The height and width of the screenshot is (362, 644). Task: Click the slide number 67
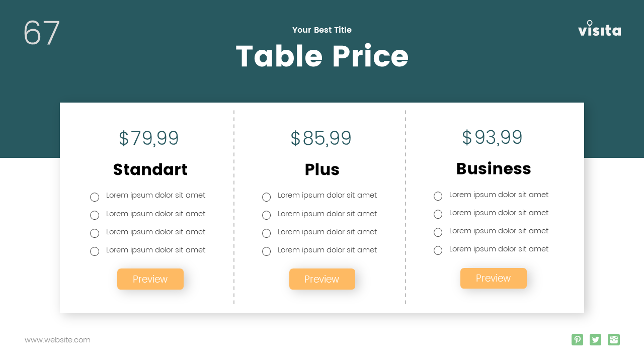point(42,33)
